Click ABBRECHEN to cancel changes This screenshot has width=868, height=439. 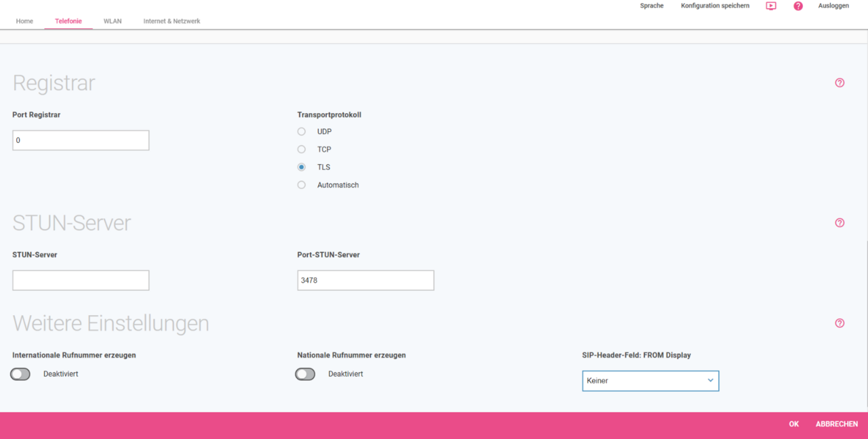click(836, 424)
